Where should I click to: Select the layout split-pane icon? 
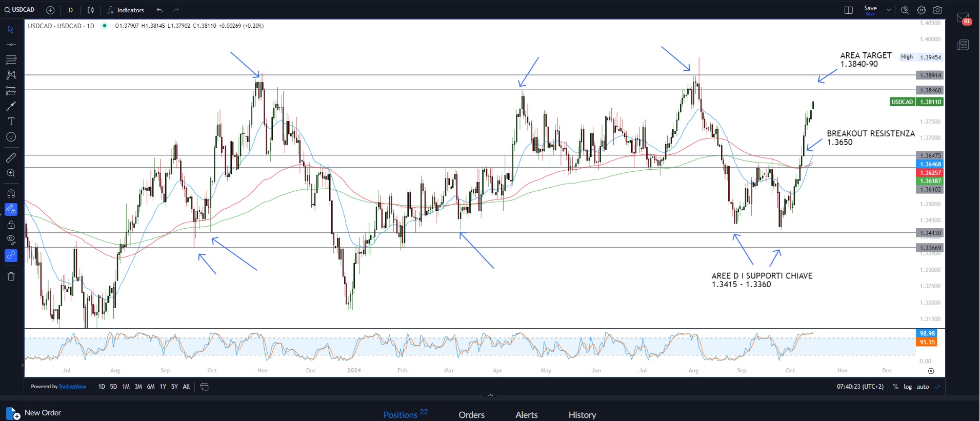(849, 10)
